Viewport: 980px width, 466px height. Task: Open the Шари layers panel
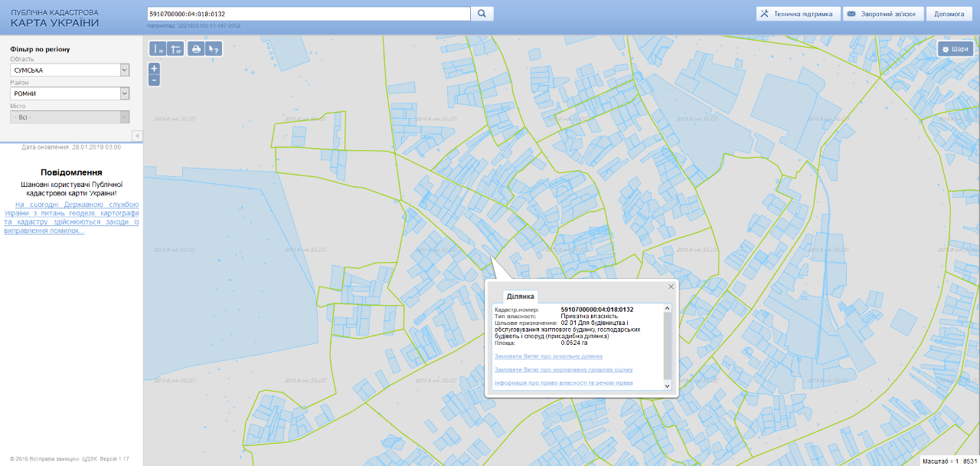[x=955, y=49]
